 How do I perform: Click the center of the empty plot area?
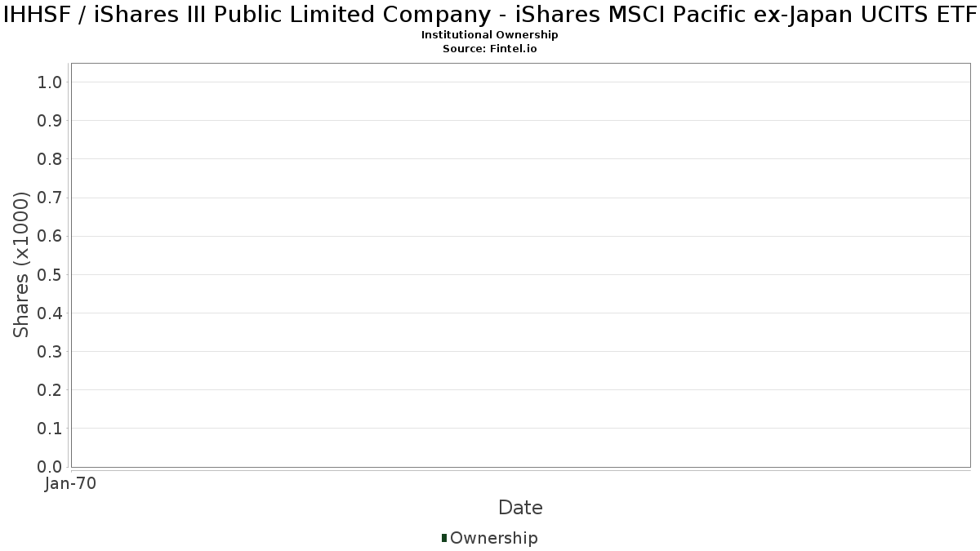tap(520, 264)
